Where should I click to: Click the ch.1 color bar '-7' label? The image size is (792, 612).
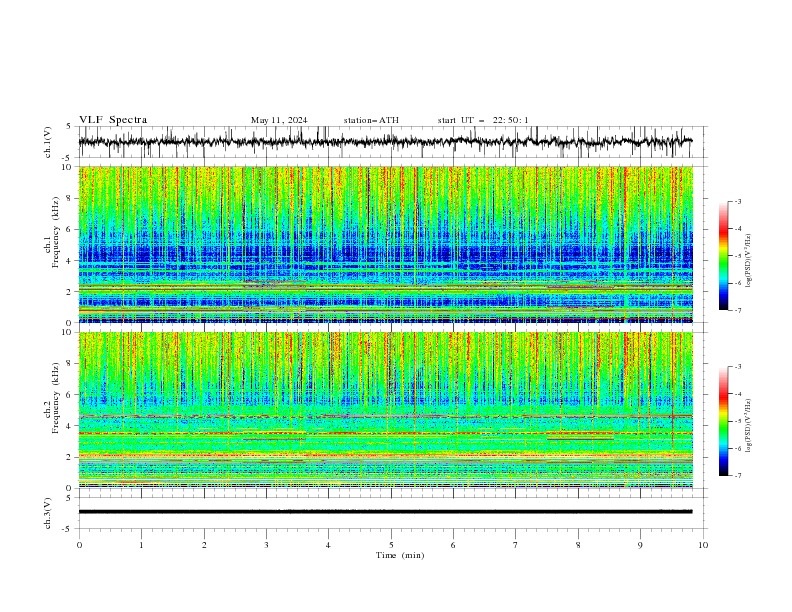pyautogui.click(x=737, y=310)
